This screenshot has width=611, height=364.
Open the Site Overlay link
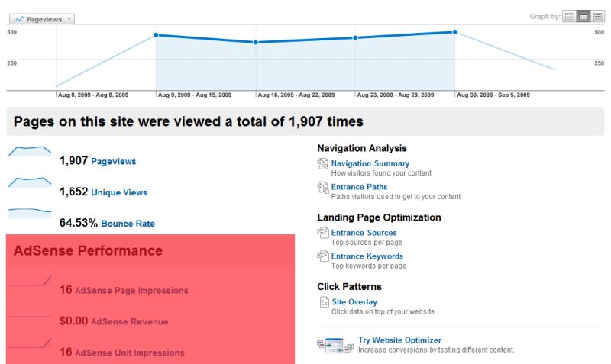(354, 302)
